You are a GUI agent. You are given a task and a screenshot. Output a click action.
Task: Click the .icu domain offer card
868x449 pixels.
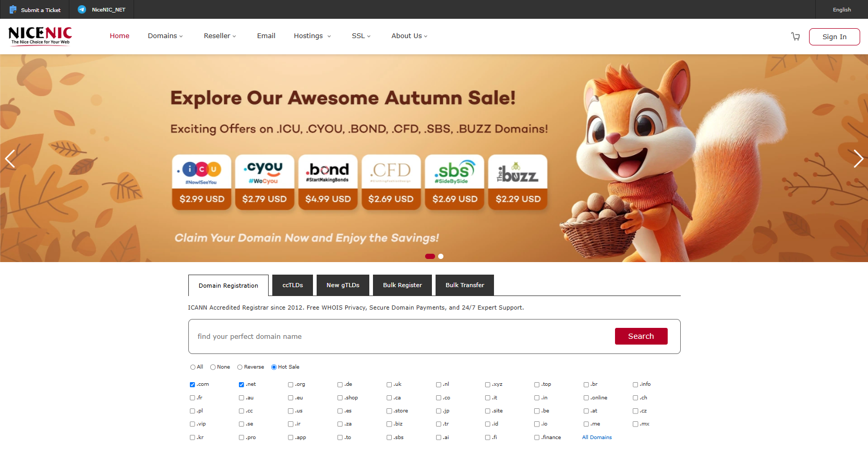(202, 182)
